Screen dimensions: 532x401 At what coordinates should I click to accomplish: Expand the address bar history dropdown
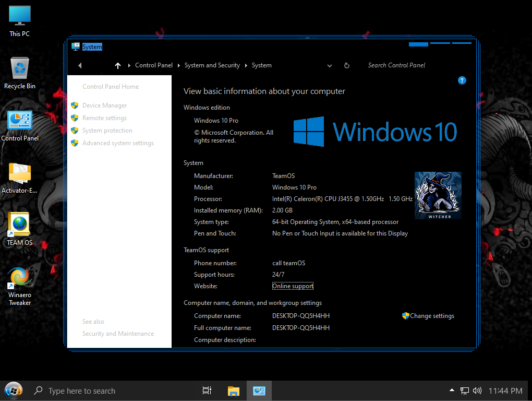(x=330, y=66)
